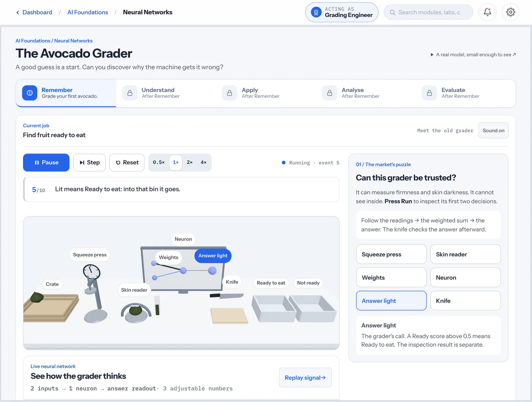The image size is (532, 402).
Task: Click the Evaluate lock icon
Action: [x=429, y=93]
